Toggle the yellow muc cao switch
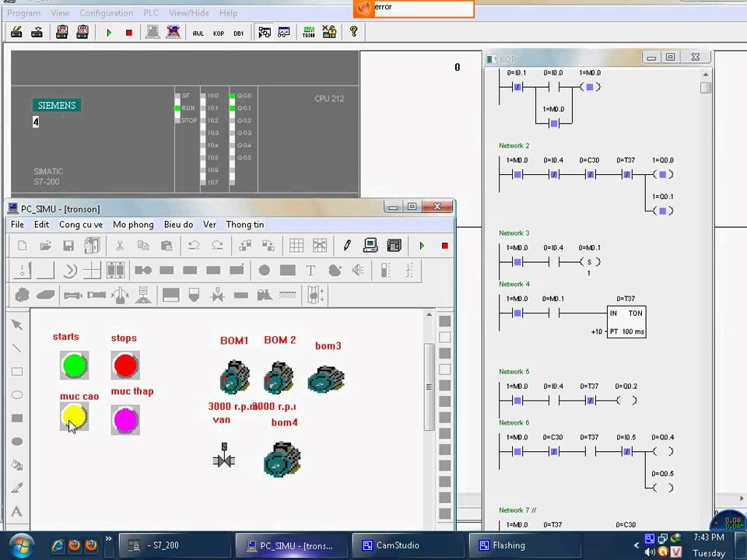 [x=75, y=416]
